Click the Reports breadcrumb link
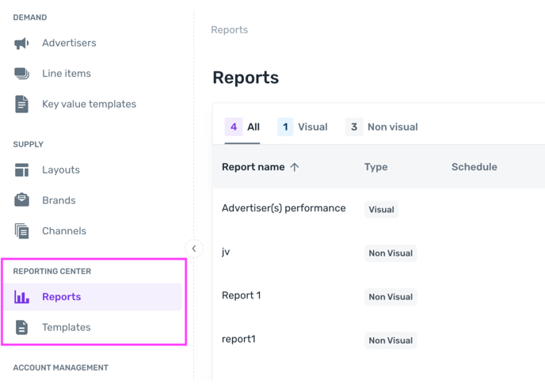This screenshot has width=545, height=392. tap(230, 30)
